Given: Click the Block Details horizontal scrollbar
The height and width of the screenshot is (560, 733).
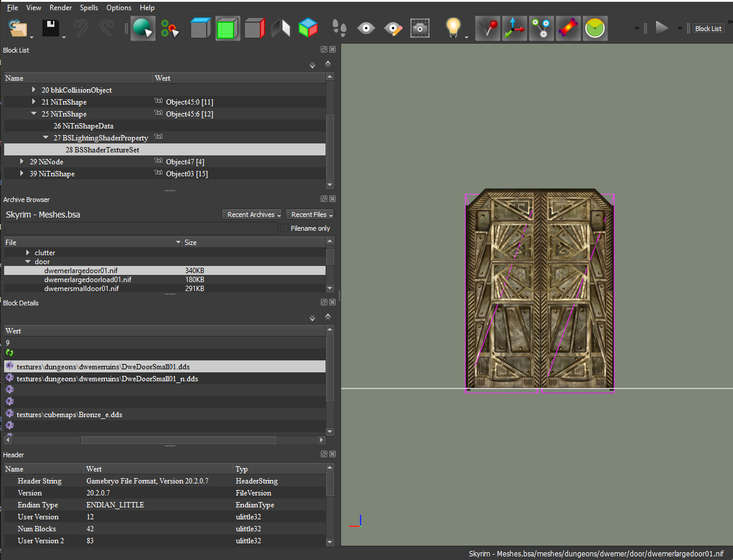Looking at the screenshot, I should pos(178,440).
